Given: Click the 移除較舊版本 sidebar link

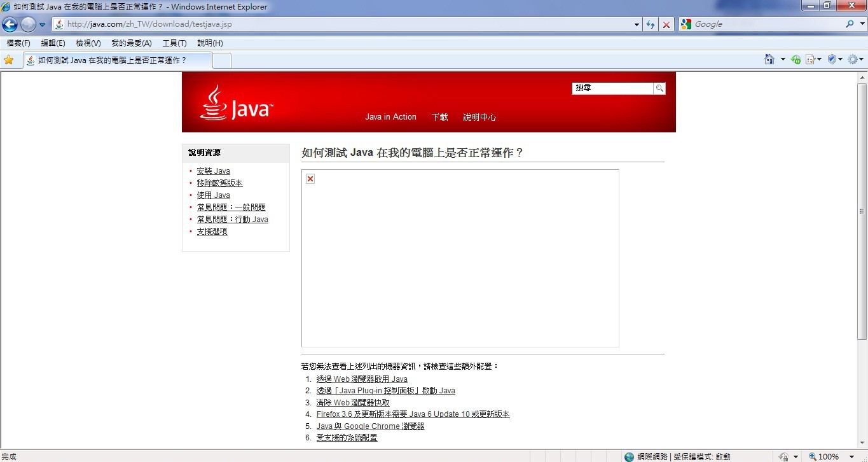Looking at the screenshot, I should click(219, 183).
